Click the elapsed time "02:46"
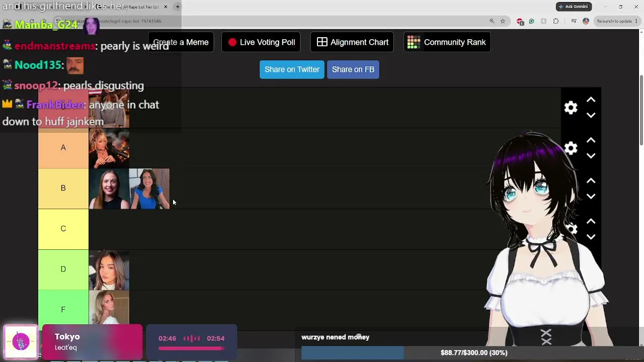Image resolution: width=644 pixels, height=362 pixels. [x=167, y=338]
